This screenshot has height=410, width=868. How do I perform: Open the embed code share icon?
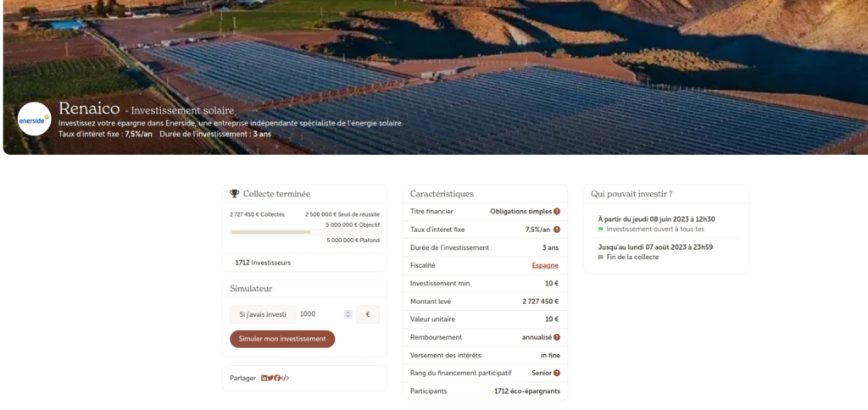286,378
